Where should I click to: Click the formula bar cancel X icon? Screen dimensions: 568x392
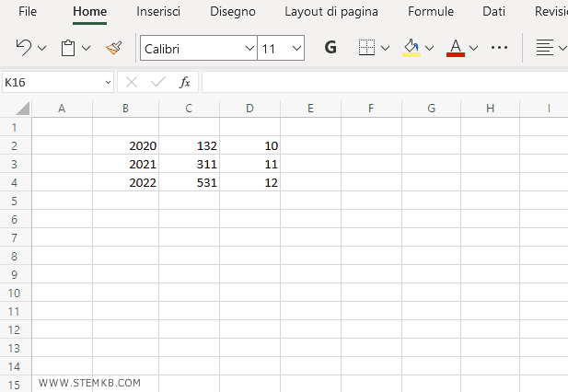point(132,82)
